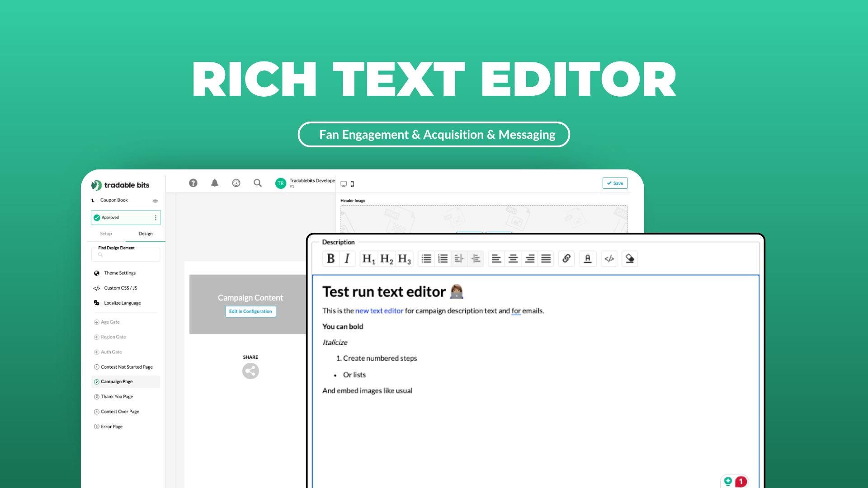
Task: Insert a hyperlink with the link icon
Action: tap(566, 258)
